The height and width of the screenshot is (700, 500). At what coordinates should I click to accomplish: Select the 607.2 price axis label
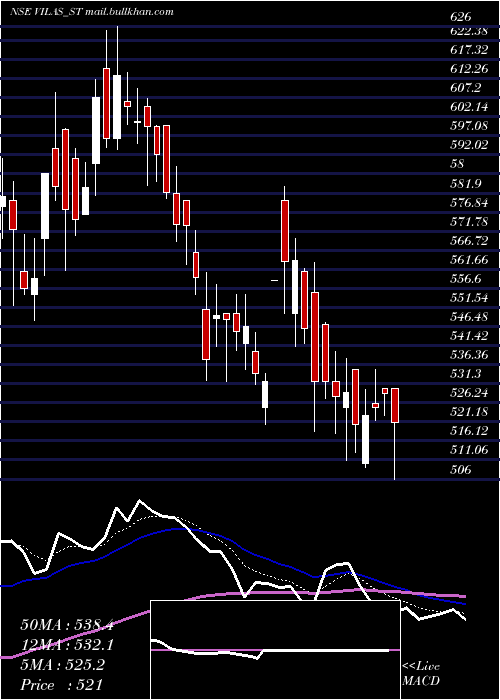(x=465, y=88)
